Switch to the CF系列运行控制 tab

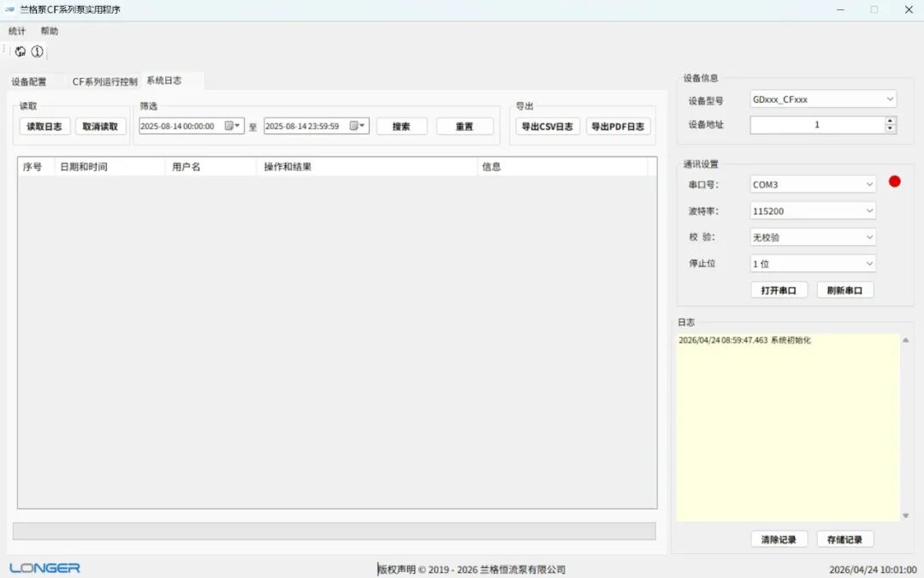click(x=104, y=80)
